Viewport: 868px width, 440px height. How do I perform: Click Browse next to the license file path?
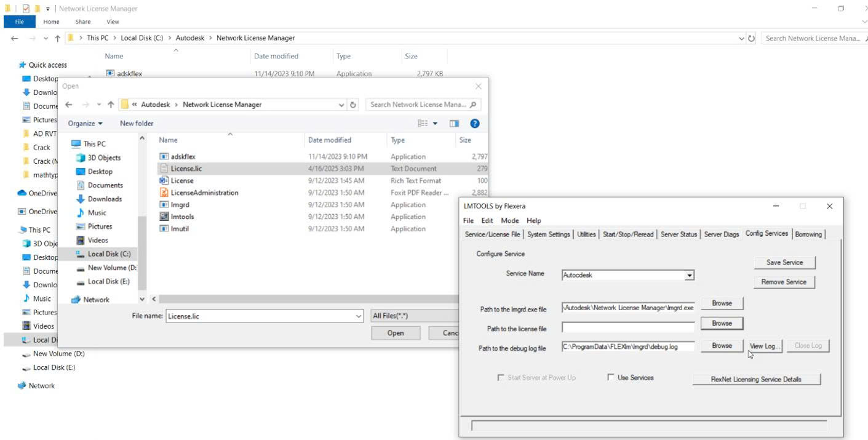pyautogui.click(x=722, y=323)
